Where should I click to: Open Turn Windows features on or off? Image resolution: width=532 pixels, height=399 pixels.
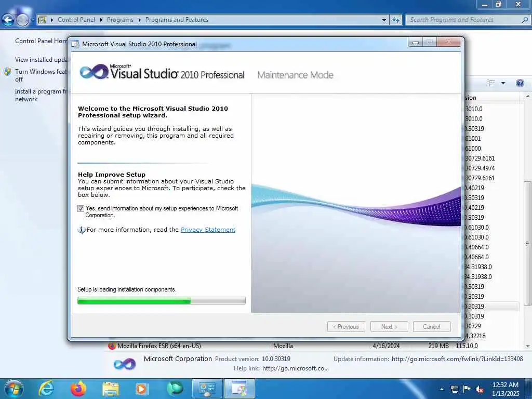click(x=41, y=75)
